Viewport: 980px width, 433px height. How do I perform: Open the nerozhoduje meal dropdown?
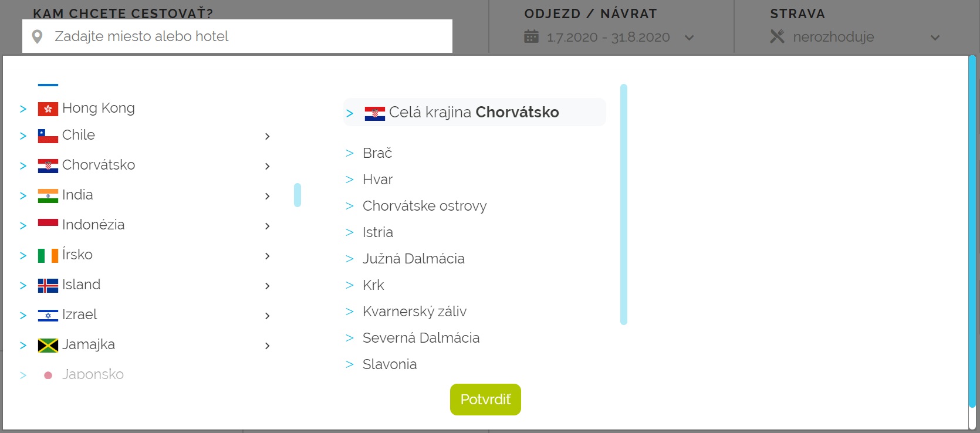855,37
